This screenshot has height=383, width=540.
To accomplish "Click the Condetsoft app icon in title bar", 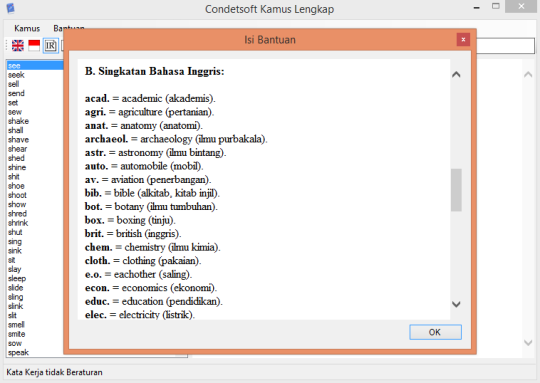I will click(x=11, y=8).
